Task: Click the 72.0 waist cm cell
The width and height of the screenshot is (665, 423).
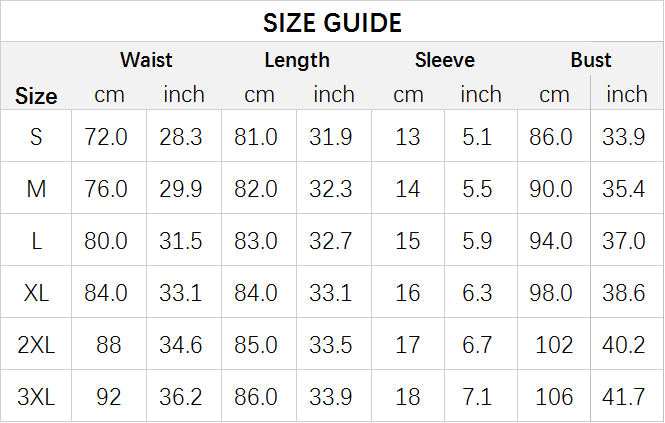Action: click(106, 137)
